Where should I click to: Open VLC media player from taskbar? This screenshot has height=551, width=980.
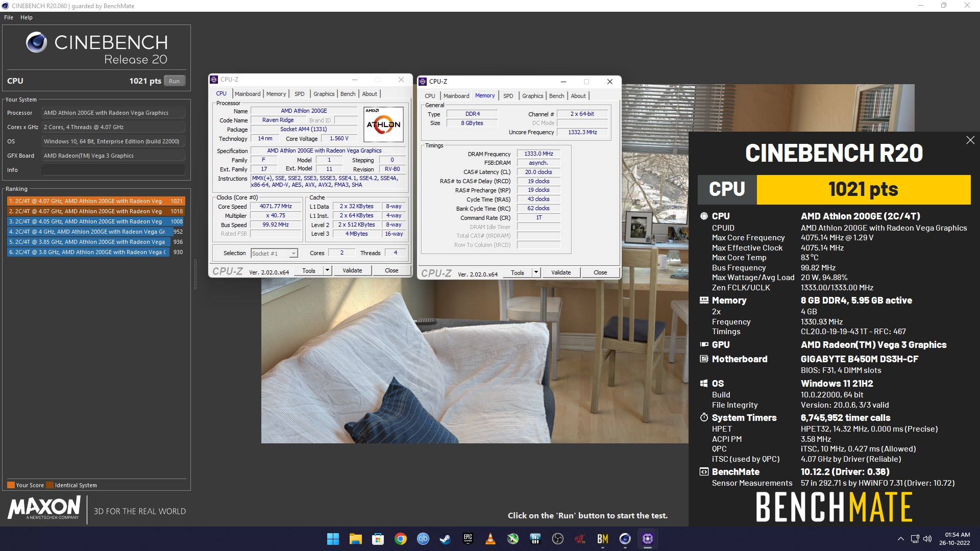click(x=491, y=539)
